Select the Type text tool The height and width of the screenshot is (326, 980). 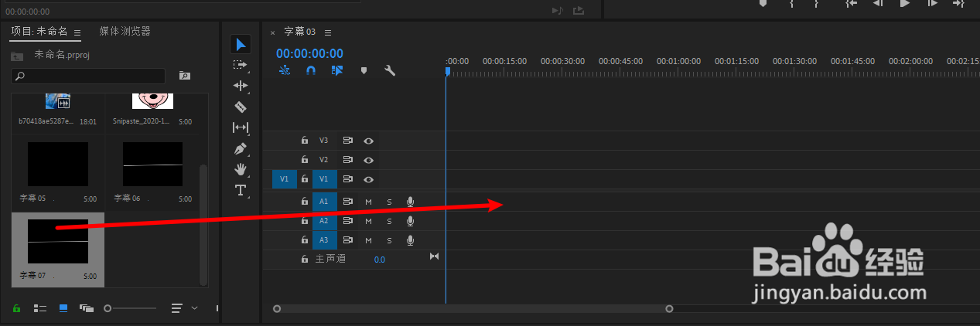pyautogui.click(x=241, y=190)
